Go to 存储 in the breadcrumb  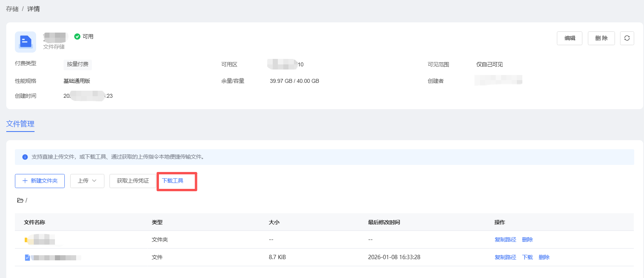(12, 9)
